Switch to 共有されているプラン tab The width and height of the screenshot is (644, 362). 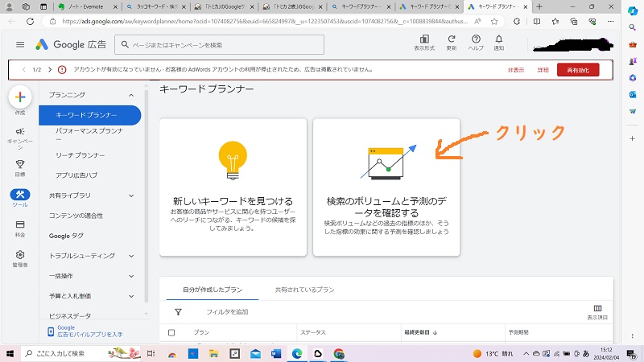[305, 290]
